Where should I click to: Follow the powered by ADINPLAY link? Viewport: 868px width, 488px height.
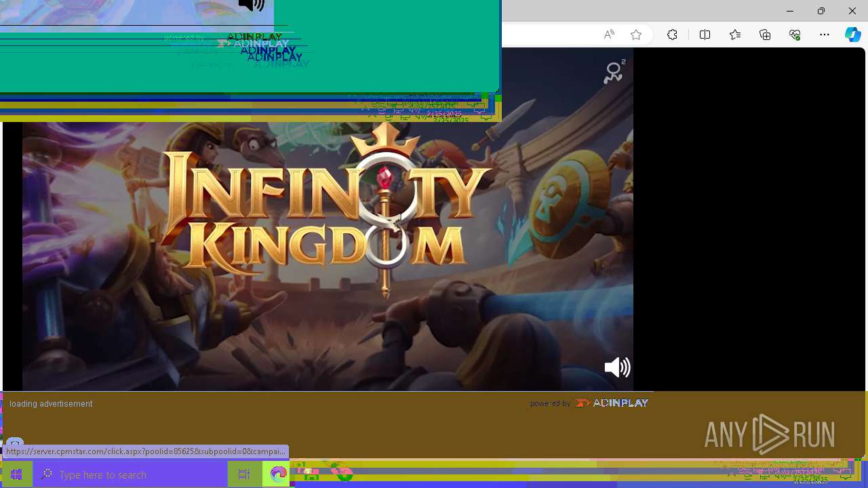coord(589,403)
